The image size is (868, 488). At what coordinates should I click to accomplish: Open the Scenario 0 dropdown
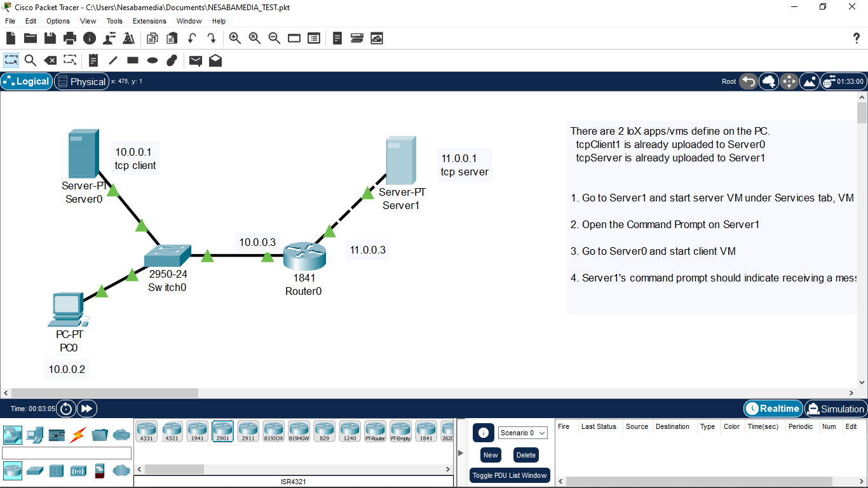[x=522, y=433]
